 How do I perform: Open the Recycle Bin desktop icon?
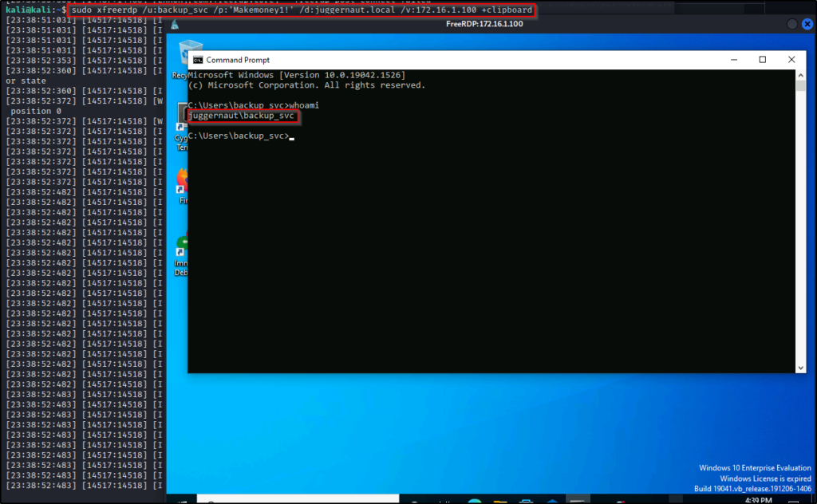coord(181,56)
